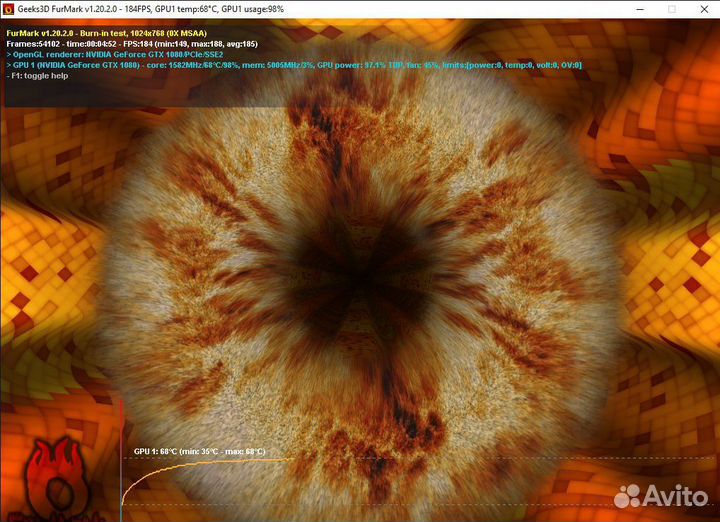Click the 'FurMark v1.20.2.0 - Burn-in test' line
This screenshot has height=522, width=720.
coord(107,33)
